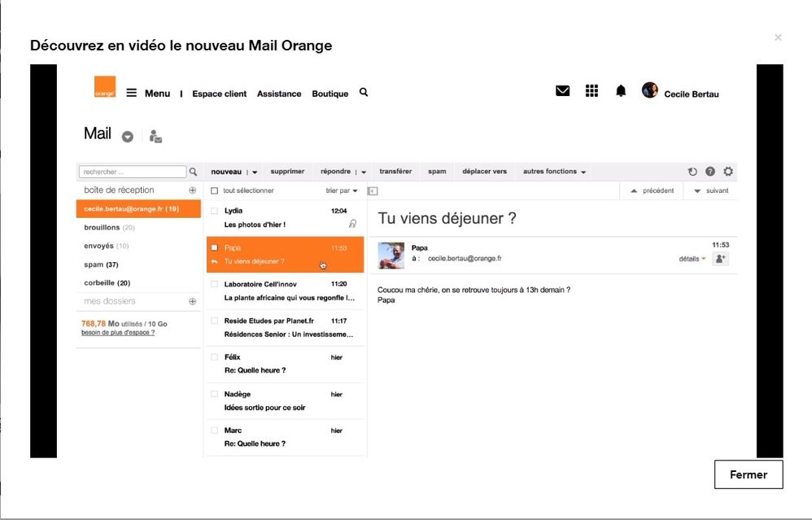
Task: Expand the détails arrow of the message
Action: pos(703,259)
